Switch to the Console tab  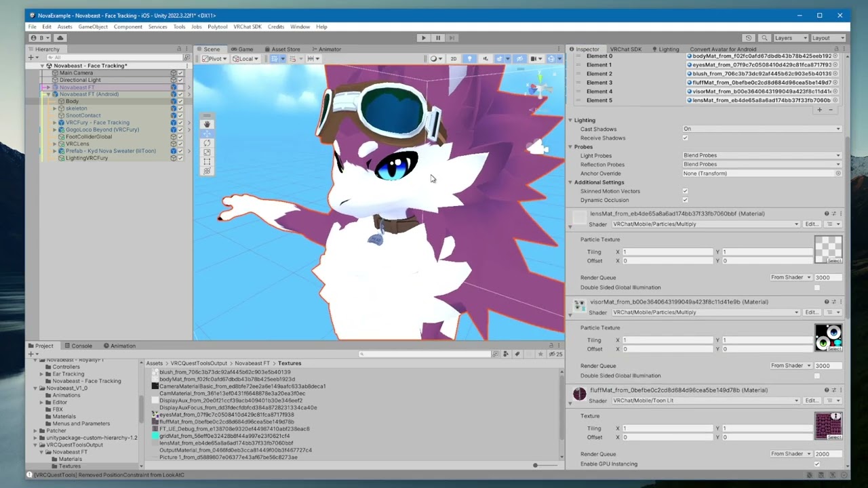pyautogui.click(x=78, y=346)
